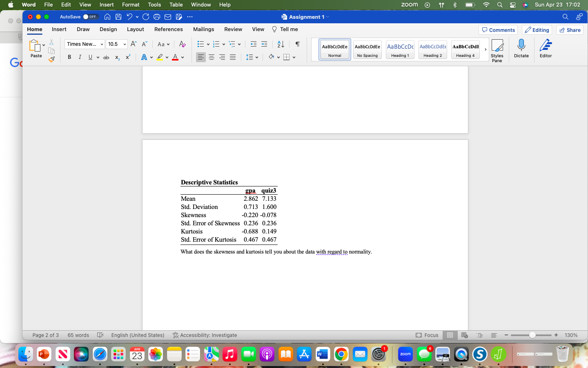The width and height of the screenshot is (588, 368).
Task: Show paragraph marks with the pilcrow icon
Action: click(297, 44)
